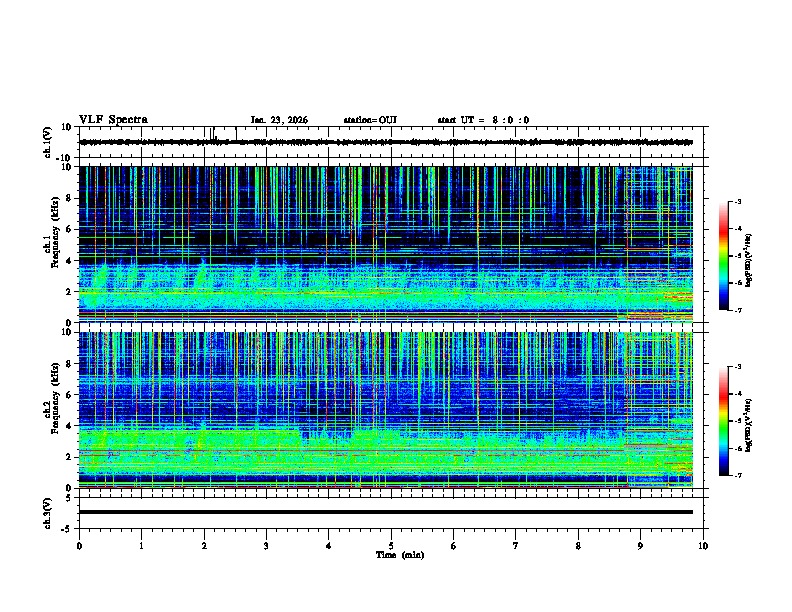Click the "ch.3(V)" axis label
The image size is (792, 612).
48,513
